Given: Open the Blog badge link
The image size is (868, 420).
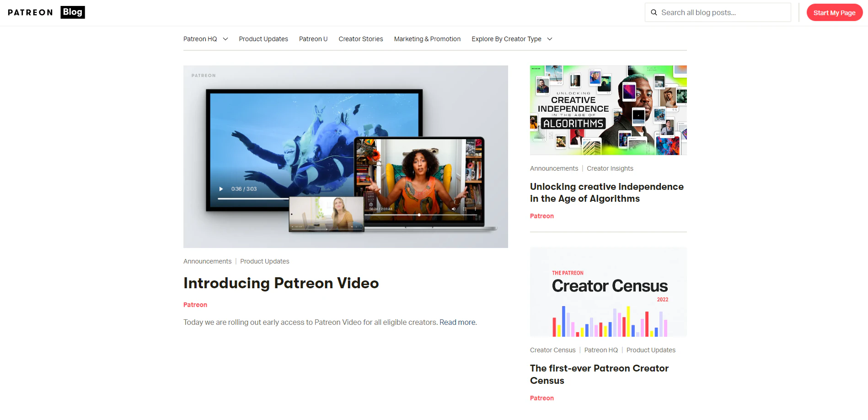Looking at the screenshot, I should pyautogui.click(x=73, y=12).
